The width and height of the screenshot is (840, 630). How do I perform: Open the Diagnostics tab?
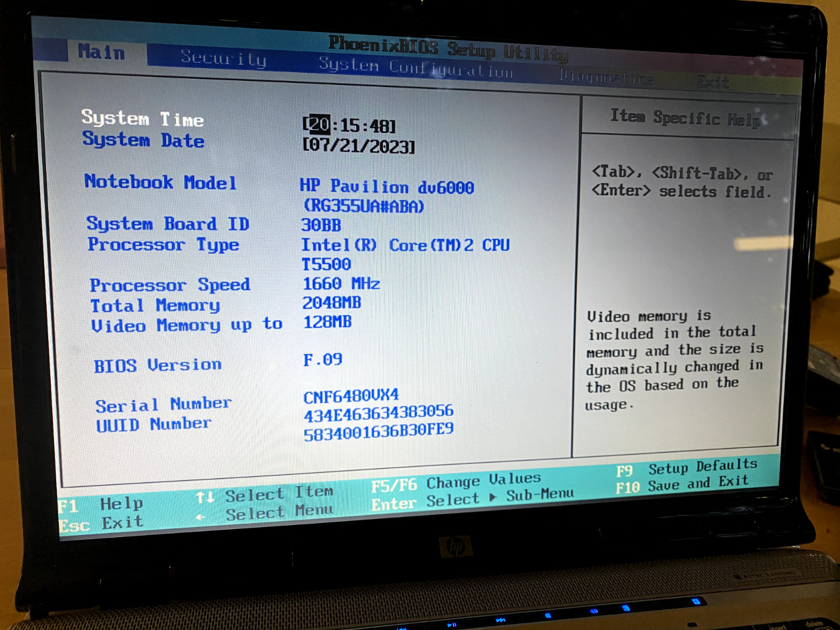pos(606,77)
